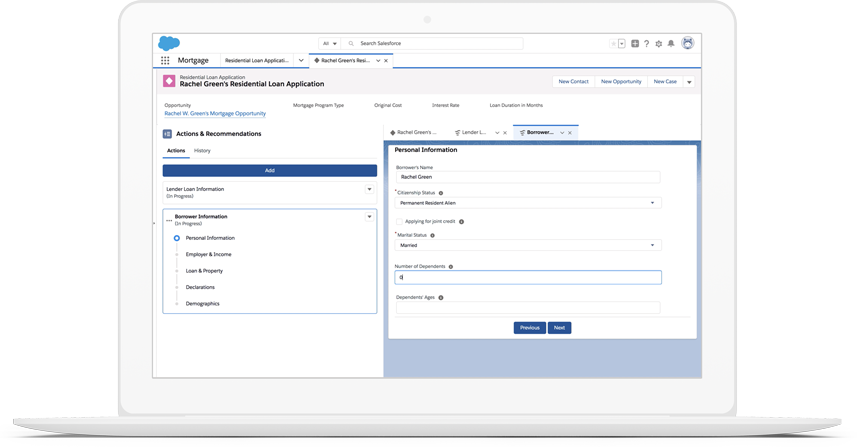The height and width of the screenshot is (447, 857).
Task: Click the user avatar icon
Action: (x=688, y=43)
